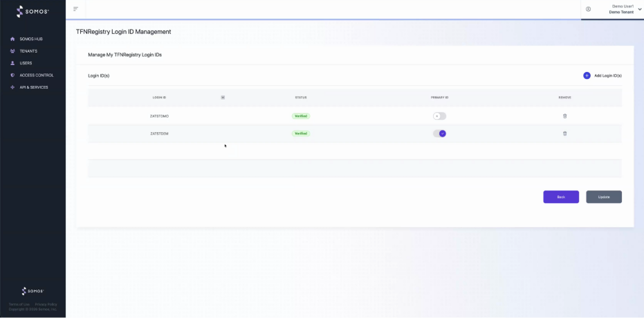The image size is (644, 318).
Task: Delete ZATSTDEM using its trash icon
Action: [x=564, y=134]
